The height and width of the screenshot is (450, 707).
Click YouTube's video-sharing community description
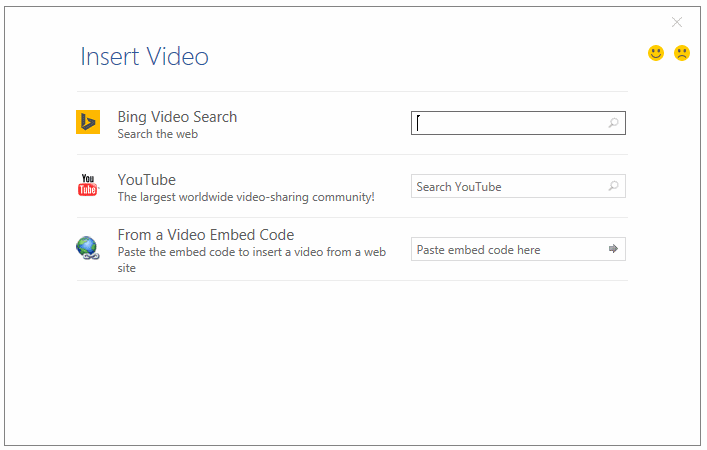coord(245,197)
